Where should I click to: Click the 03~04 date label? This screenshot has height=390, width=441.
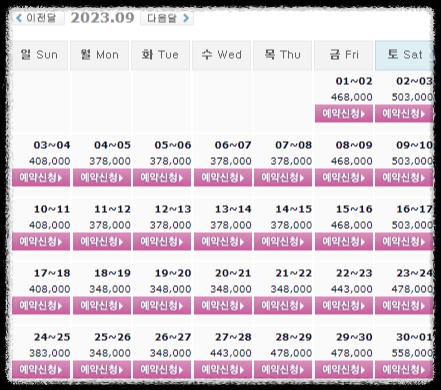(x=52, y=145)
